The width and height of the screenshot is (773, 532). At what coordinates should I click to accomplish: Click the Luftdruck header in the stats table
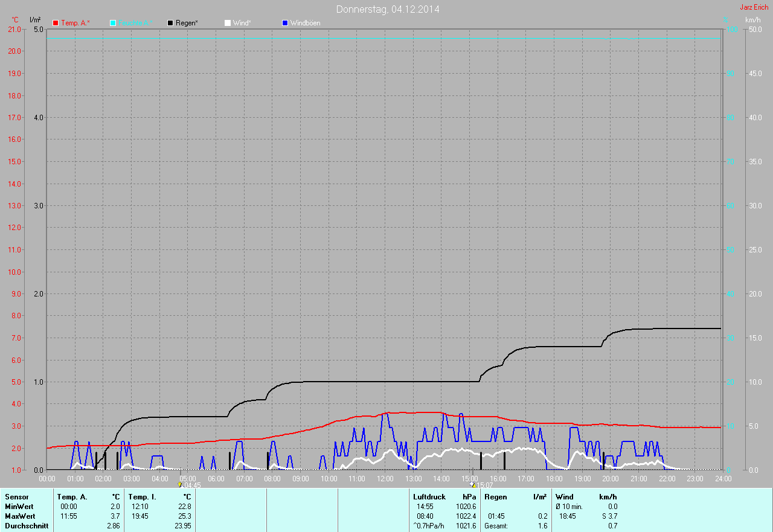[429, 497]
